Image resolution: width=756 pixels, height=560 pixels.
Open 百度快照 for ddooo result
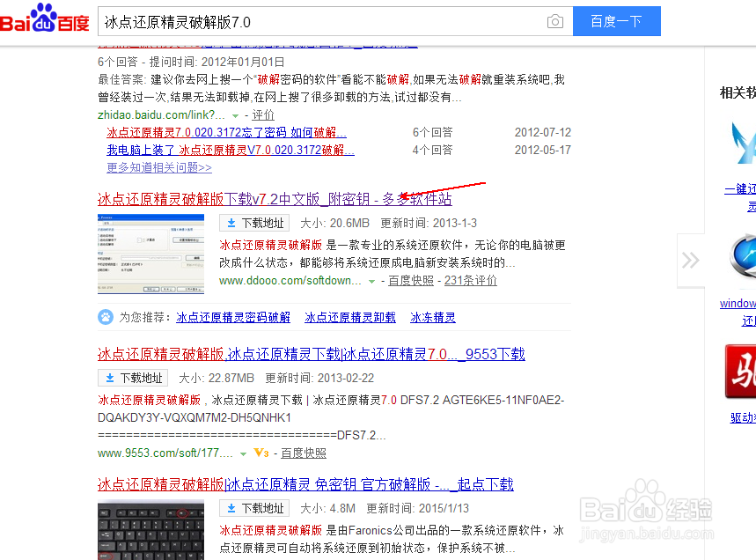411,280
